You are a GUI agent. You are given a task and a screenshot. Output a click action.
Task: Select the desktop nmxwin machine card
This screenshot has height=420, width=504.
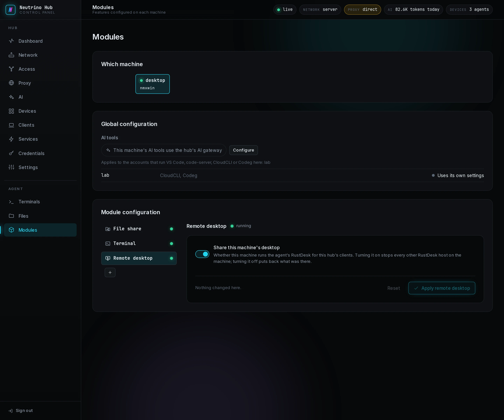click(x=152, y=84)
